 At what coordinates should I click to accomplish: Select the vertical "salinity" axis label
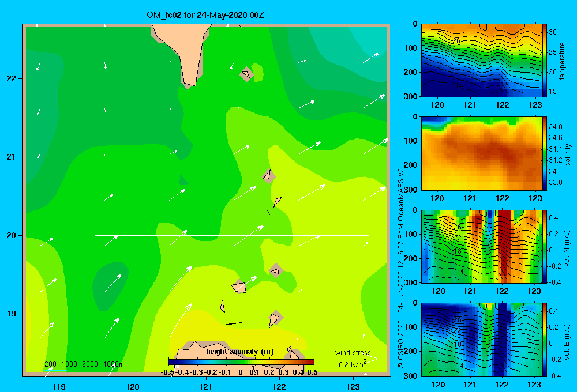coord(568,154)
